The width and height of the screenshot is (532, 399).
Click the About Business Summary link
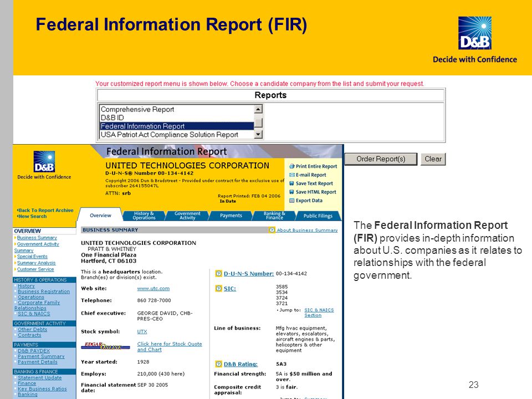point(308,230)
